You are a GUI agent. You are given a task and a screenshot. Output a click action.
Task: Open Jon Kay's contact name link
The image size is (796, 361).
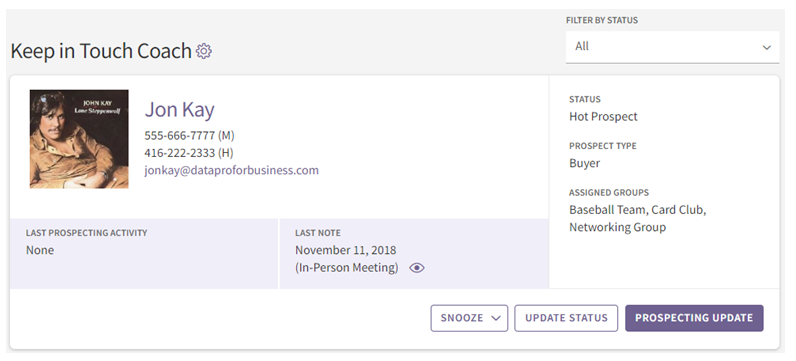[x=180, y=109]
